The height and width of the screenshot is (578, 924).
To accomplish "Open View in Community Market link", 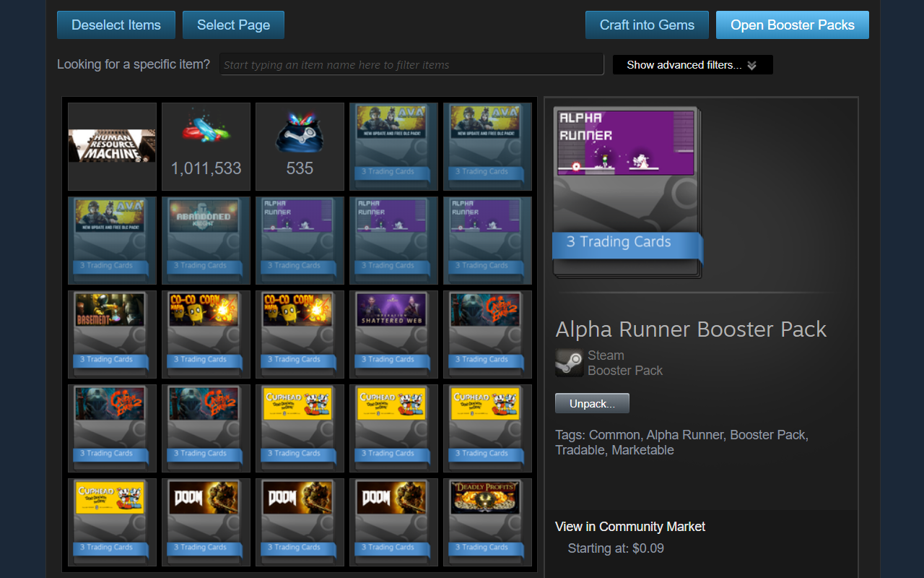I will (x=630, y=527).
